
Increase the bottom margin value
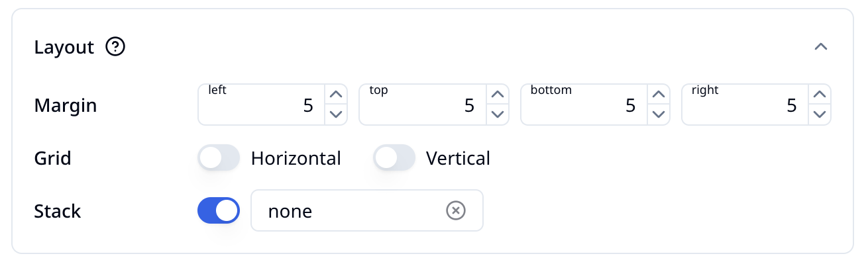pyautogui.click(x=659, y=94)
